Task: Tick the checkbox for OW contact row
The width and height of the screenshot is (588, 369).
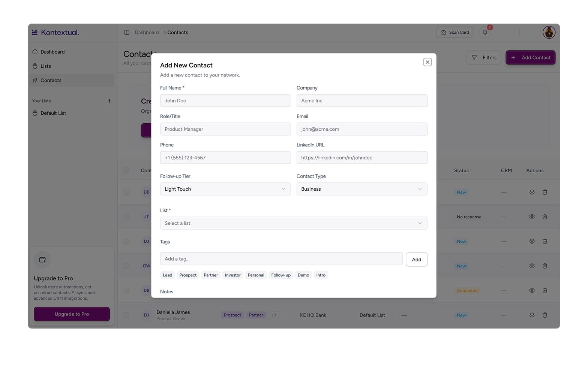Action: click(127, 266)
